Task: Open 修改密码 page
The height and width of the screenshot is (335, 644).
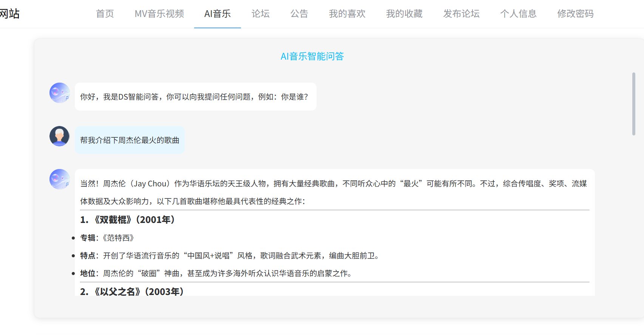Action: coord(576,14)
